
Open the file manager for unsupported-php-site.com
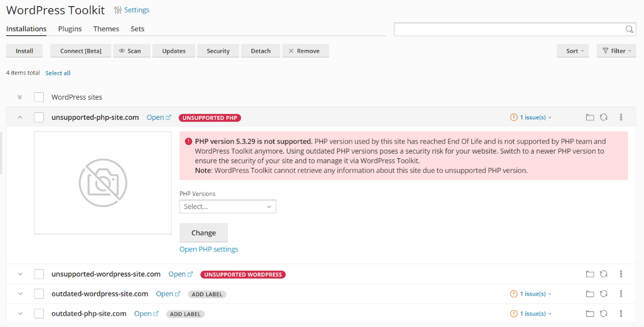[590, 117]
